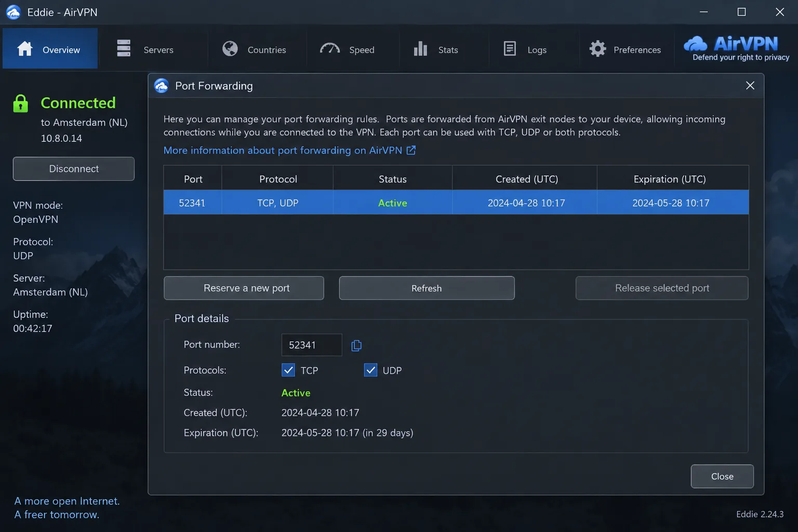Open the AirVPN port forwarding info link
The image size is (798, 532).
[283, 150]
